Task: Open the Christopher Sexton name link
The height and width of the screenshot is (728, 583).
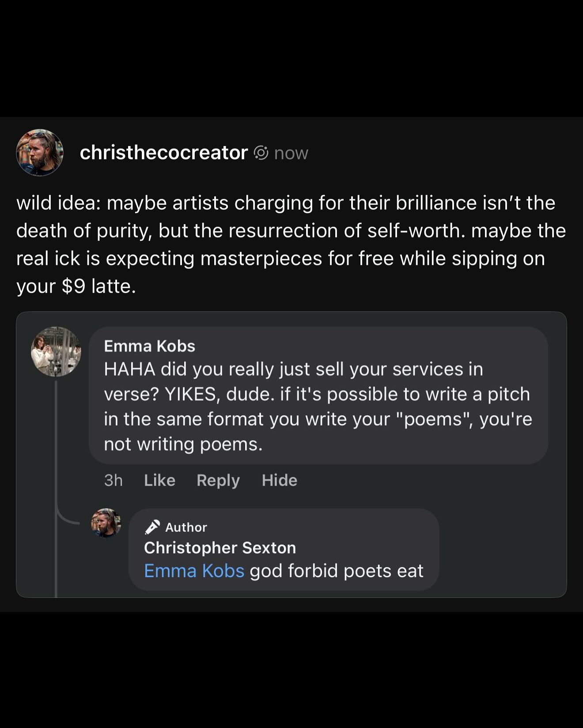Action: (x=220, y=548)
